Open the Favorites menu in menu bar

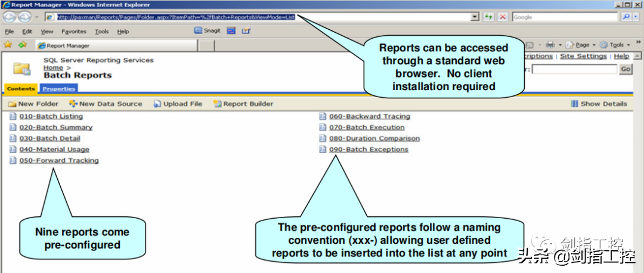tap(73, 32)
